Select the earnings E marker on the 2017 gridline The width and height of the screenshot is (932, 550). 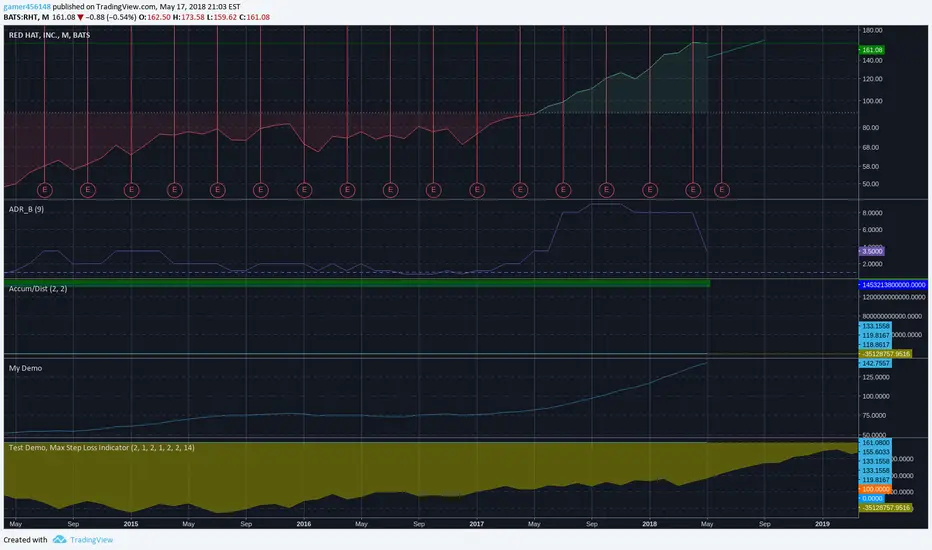pos(477,190)
